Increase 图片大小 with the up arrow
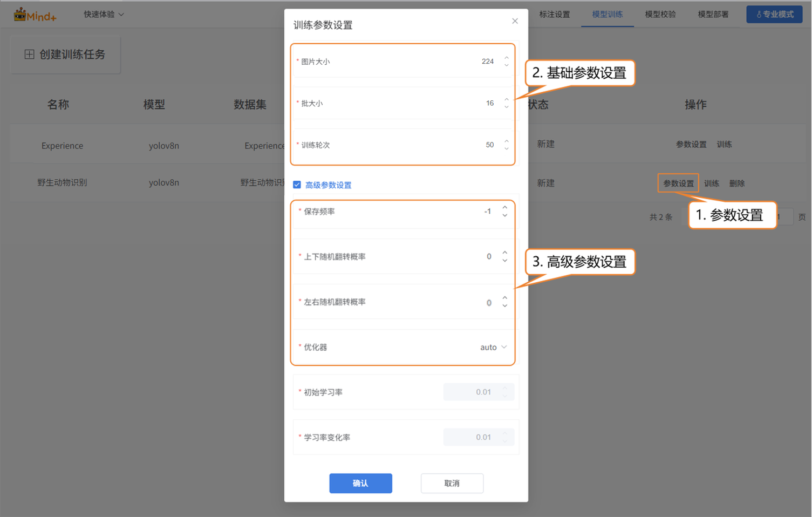The width and height of the screenshot is (812, 517). [506, 58]
